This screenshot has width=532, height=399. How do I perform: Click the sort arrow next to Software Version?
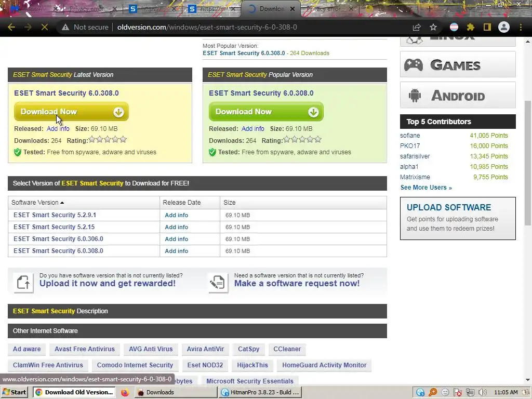[62, 203]
